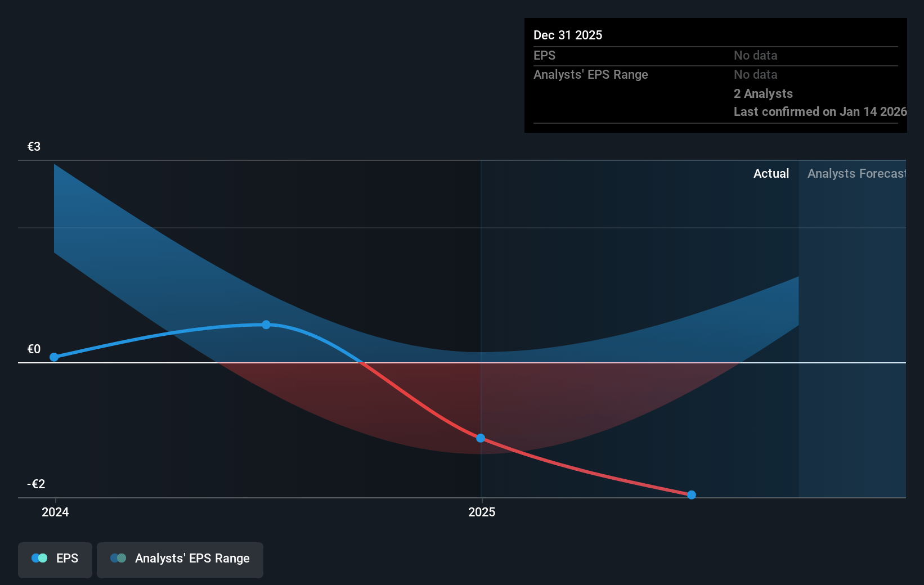Click 'Last confirmed on Jan 14 2026' text
This screenshot has height=585, width=924.
pyautogui.click(x=819, y=111)
